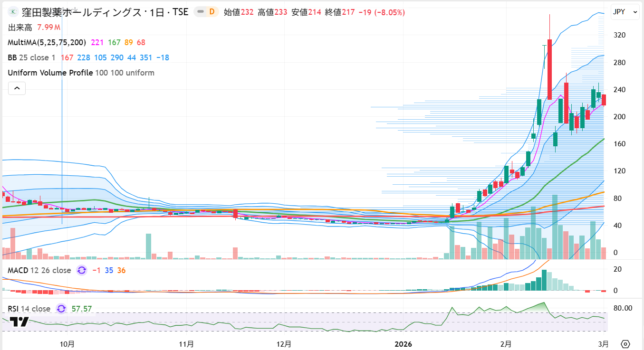The height and width of the screenshot is (350, 644).
Task: Click the MACD 12 26 close label
Action: [39, 270]
